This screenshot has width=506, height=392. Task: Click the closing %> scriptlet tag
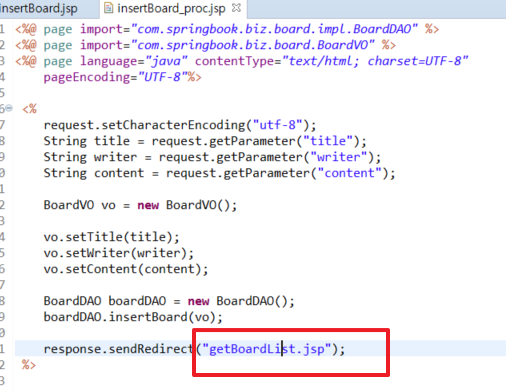pos(29,365)
